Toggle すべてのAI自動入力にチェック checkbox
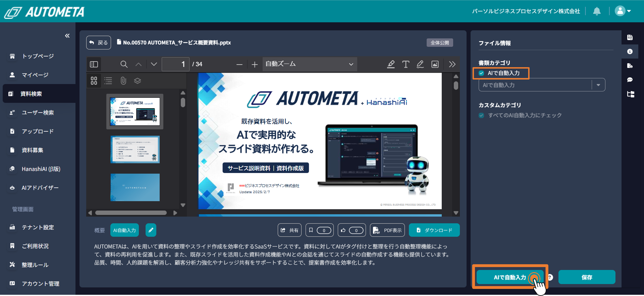 pyautogui.click(x=481, y=115)
